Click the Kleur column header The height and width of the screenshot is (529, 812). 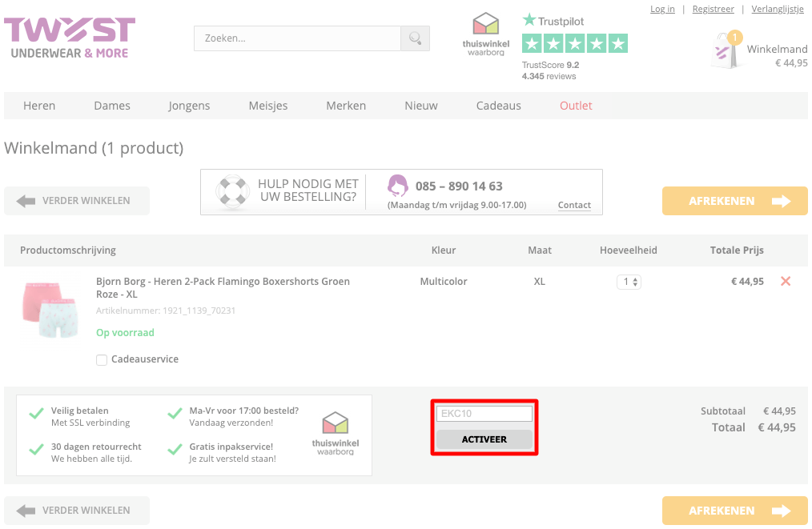(444, 250)
